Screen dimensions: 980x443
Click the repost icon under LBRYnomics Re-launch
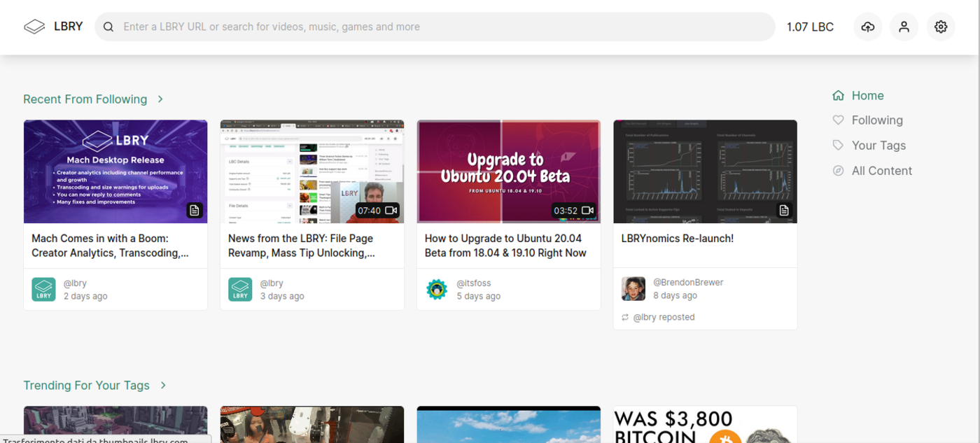coord(625,316)
